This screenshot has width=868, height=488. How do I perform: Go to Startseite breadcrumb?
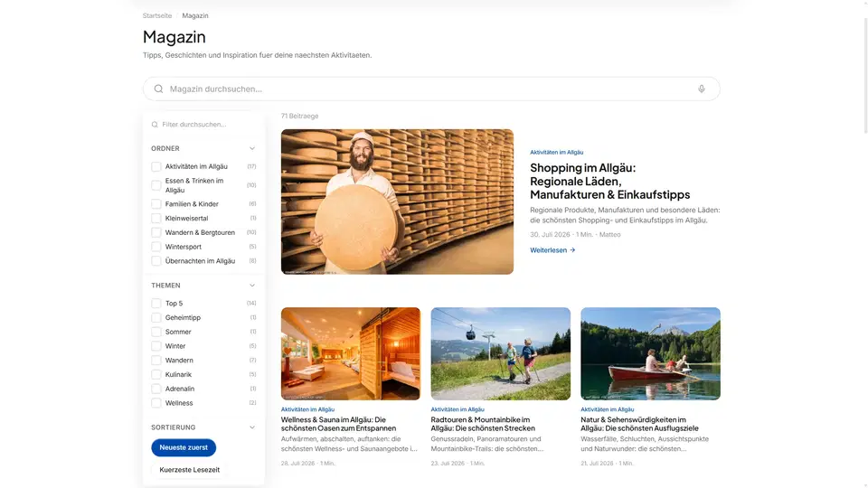pos(157,15)
